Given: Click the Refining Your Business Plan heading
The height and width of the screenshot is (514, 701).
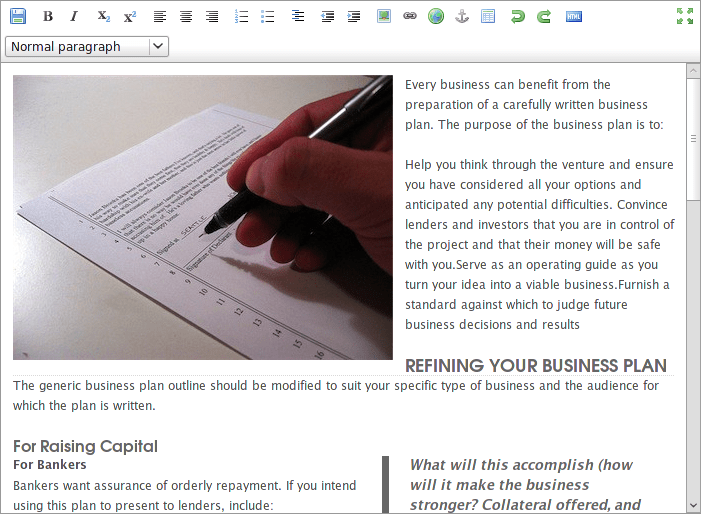Looking at the screenshot, I should click(536, 366).
